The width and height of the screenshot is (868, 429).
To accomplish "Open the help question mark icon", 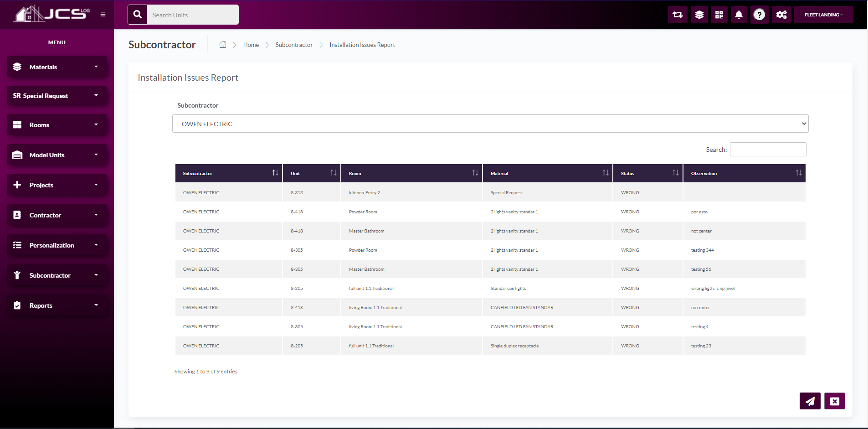I will pyautogui.click(x=759, y=15).
